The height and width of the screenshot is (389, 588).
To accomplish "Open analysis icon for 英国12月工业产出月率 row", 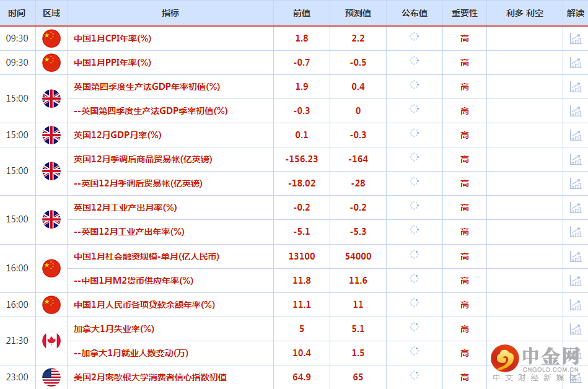I will pos(575,208).
